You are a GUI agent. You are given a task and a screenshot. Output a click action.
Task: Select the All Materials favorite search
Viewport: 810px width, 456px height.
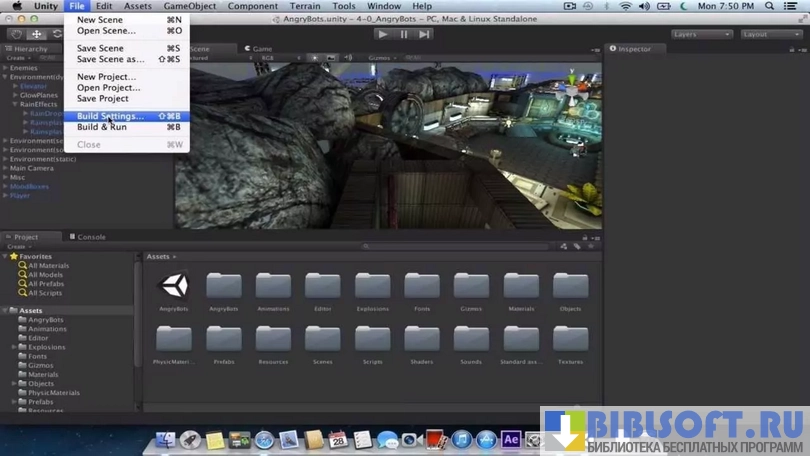tap(48, 266)
